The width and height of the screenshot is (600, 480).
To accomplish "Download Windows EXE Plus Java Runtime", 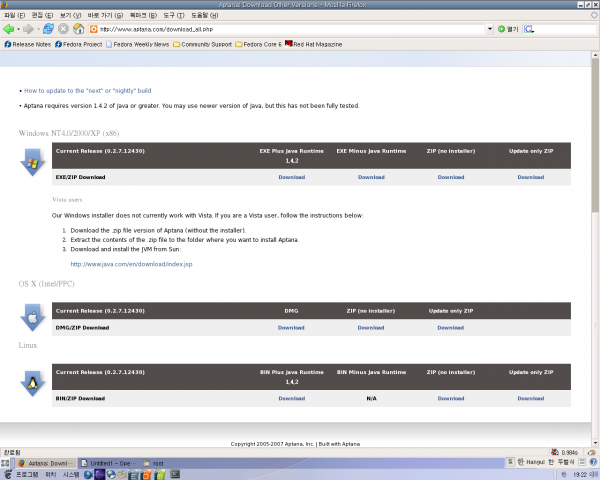I will click(292, 177).
